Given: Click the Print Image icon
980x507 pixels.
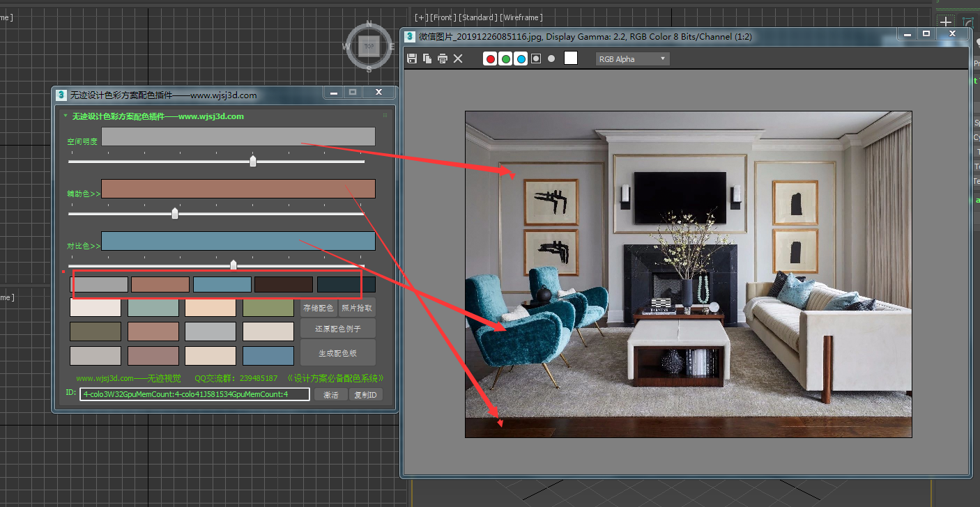Looking at the screenshot, I should pos(443,59).
